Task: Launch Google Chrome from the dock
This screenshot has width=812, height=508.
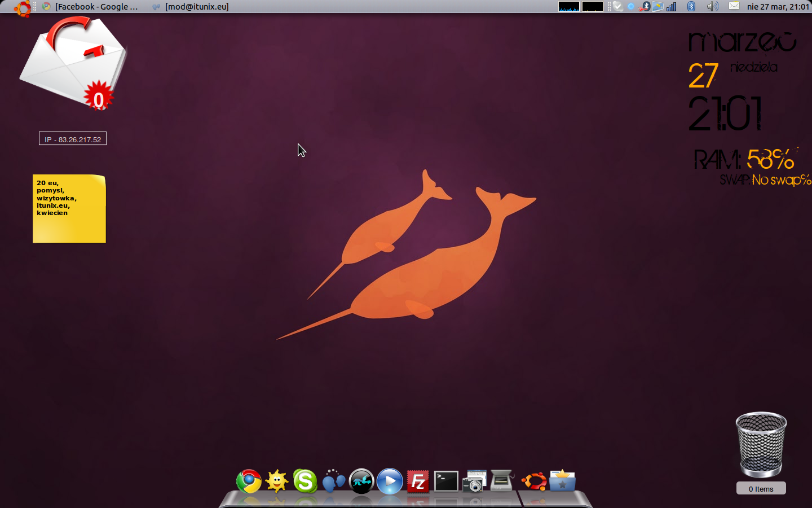Action: (249, 481)
